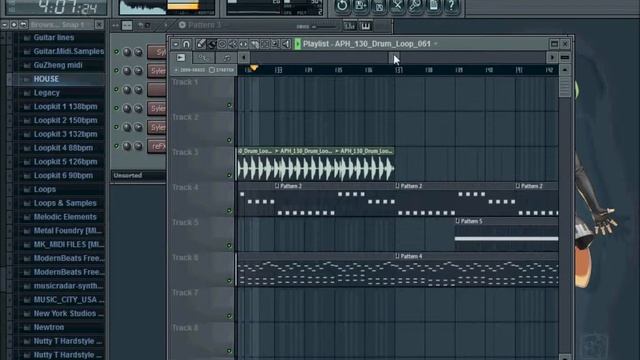Select the Slice tool in Playlist toolbar
This screenshot has height=360, width=640.
(254, 44)
